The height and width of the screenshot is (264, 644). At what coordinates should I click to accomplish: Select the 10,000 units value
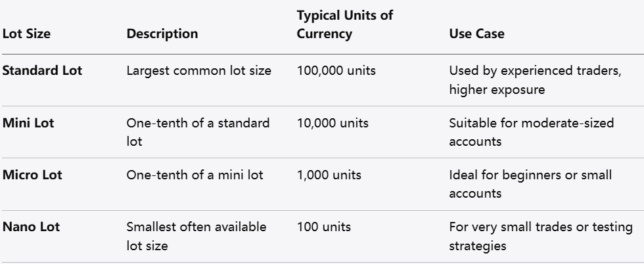333,123
